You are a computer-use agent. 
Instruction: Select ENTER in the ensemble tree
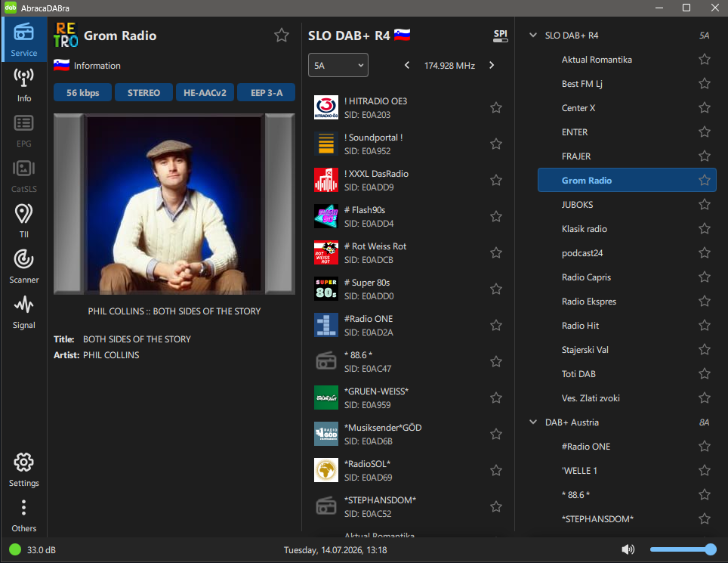[x=627, y=132]
